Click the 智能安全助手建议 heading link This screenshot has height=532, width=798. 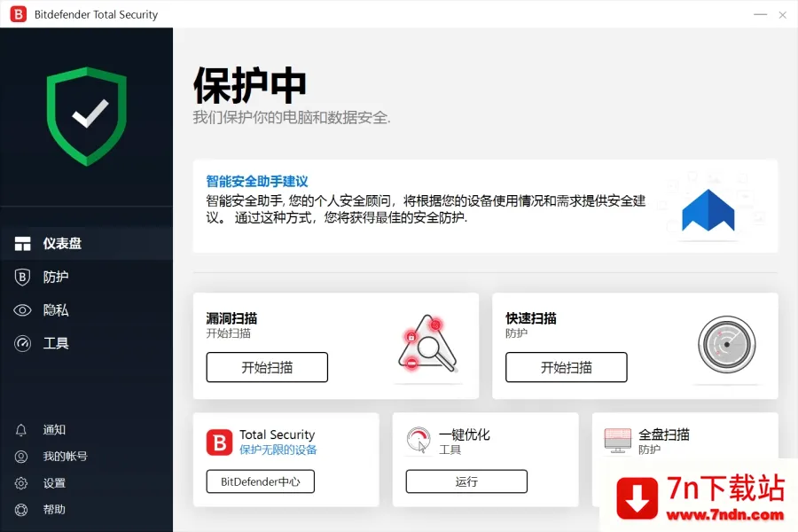(256, 182)
